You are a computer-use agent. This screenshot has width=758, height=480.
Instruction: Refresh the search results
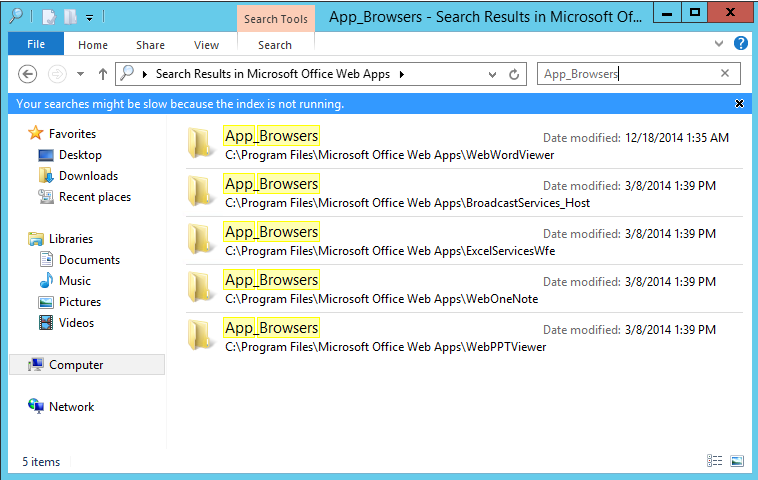click(x=514, y=74)
